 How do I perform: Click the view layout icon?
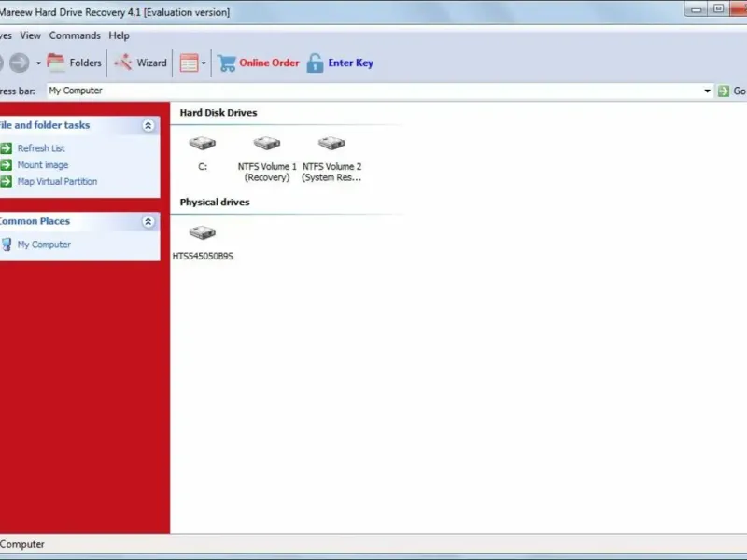click(x=189, y=63)
